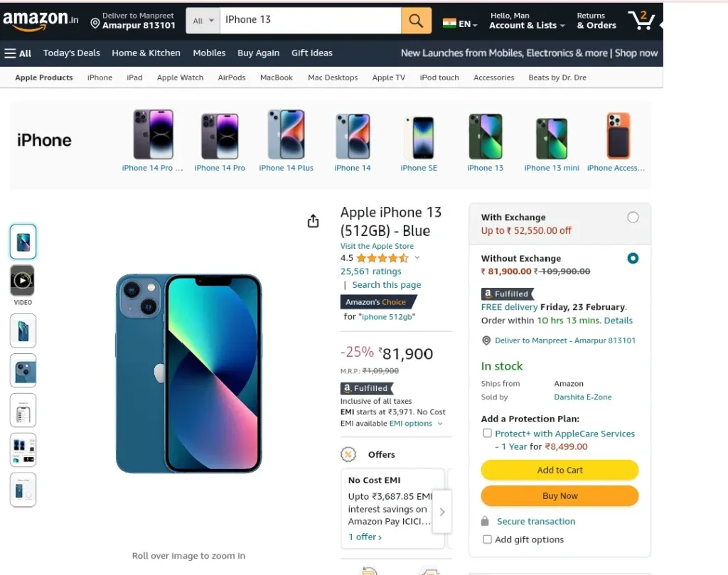Click the Buy Now button

[560, 495]
